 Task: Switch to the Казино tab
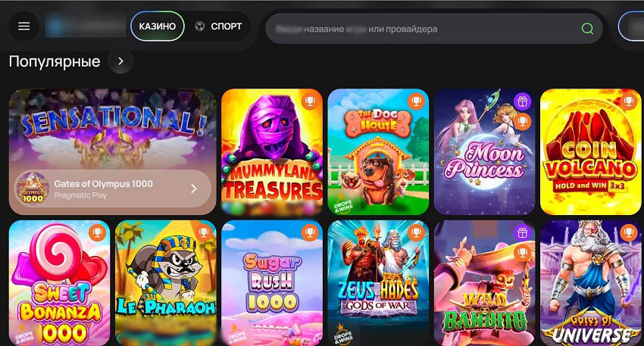[x=158, y=26]
